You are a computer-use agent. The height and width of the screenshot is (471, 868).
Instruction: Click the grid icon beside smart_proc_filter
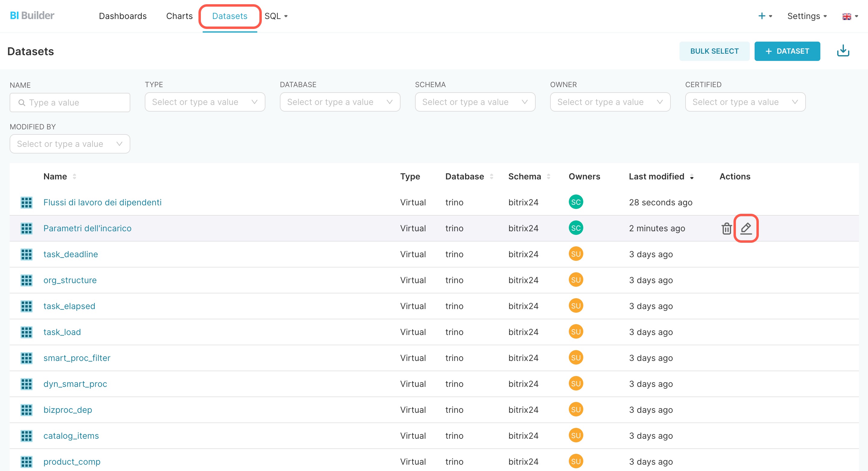coord(26,358)
